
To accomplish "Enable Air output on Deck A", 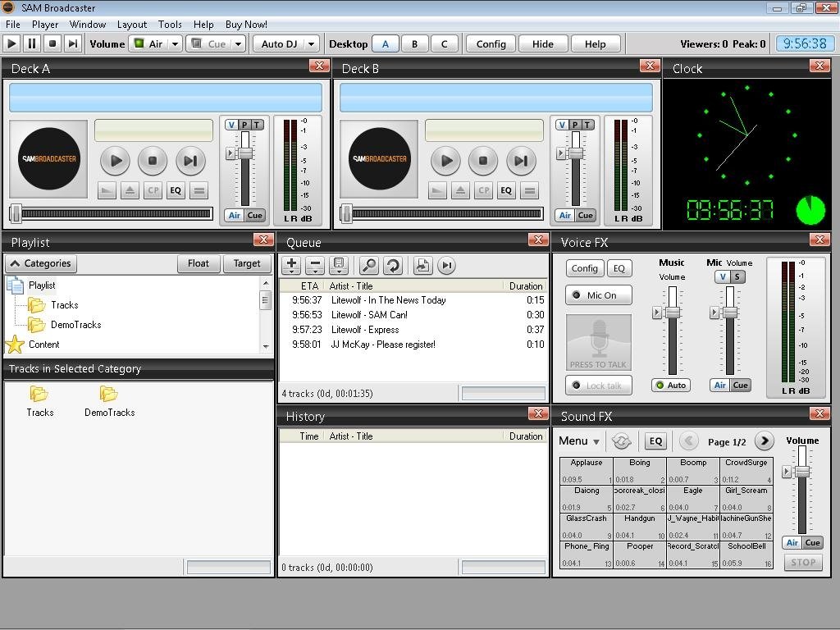I will coord(234,216).
